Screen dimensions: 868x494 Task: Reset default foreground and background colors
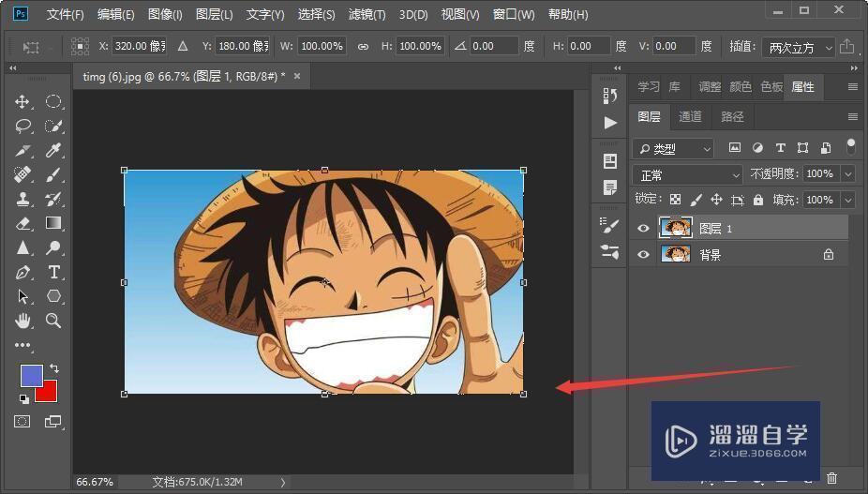pos(23,398)
